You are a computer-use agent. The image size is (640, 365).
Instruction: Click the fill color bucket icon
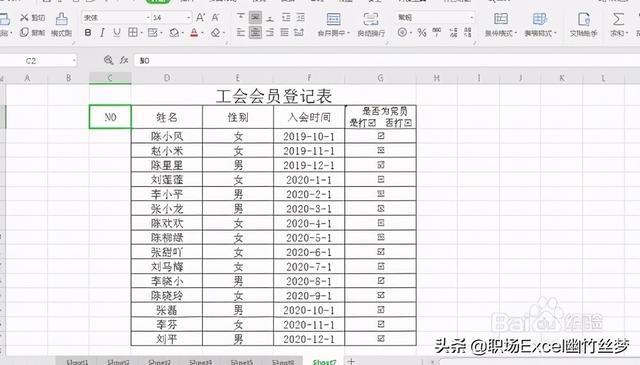point(174,33)
